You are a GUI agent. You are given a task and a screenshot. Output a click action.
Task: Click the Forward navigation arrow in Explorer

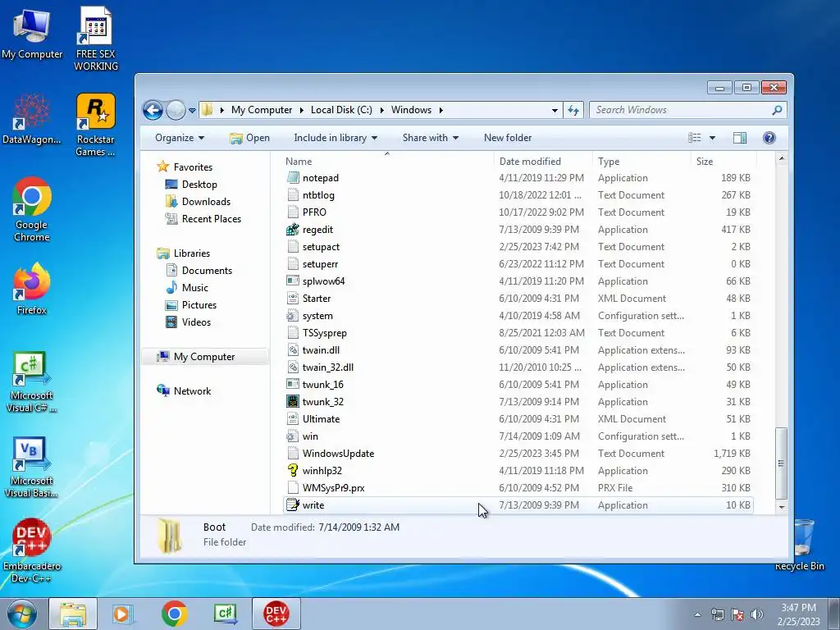pos(176,111)
